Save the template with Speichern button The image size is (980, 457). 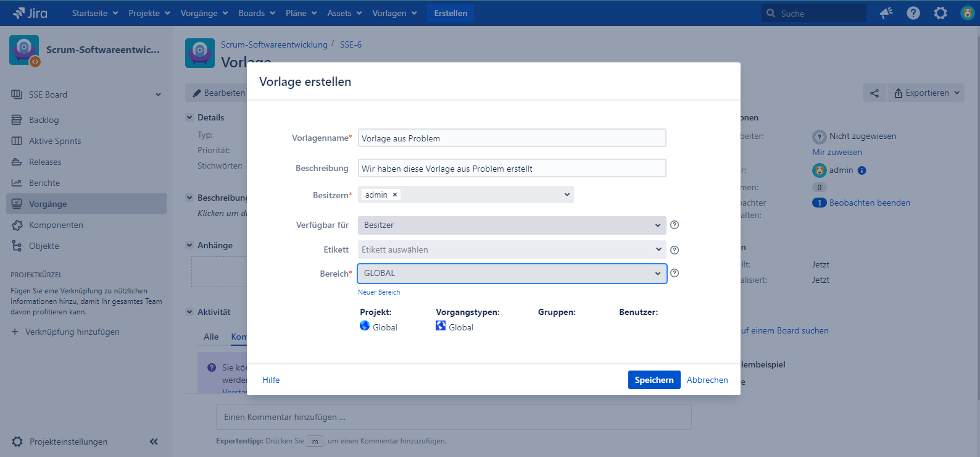coord(654,380)
